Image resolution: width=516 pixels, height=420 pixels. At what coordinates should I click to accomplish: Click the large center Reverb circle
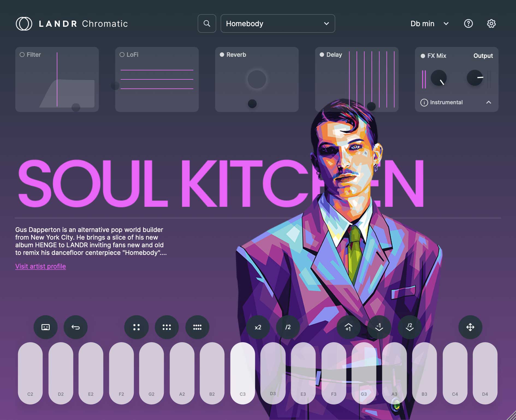coord(257,79)
